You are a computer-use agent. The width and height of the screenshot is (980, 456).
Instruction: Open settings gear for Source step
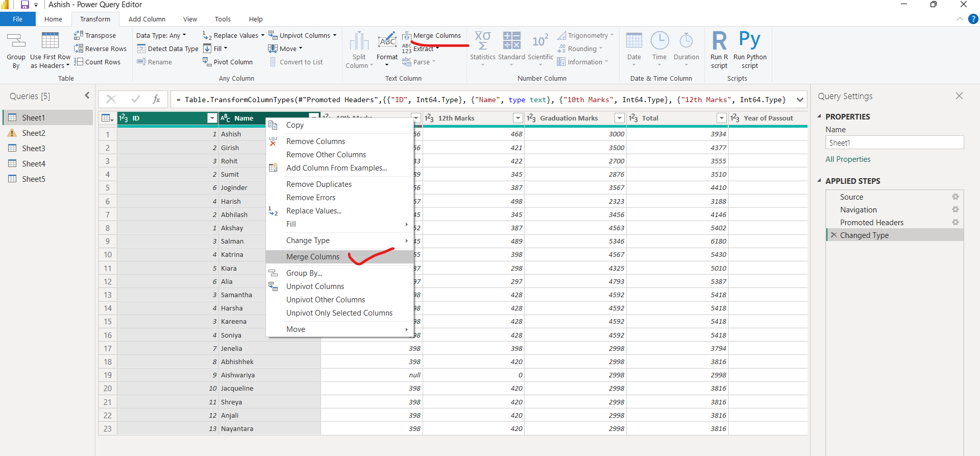coord(955,197)
